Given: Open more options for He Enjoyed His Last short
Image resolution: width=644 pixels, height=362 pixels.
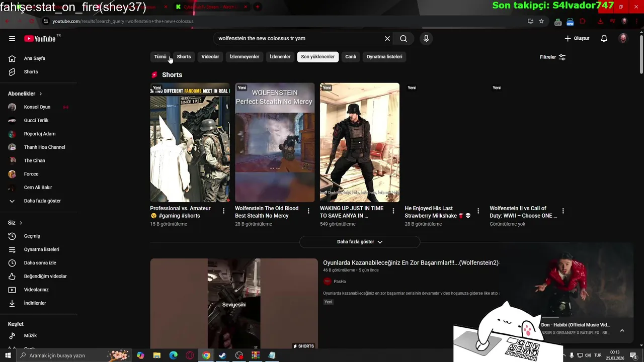Looking at the screenshot, I should 478,211.
